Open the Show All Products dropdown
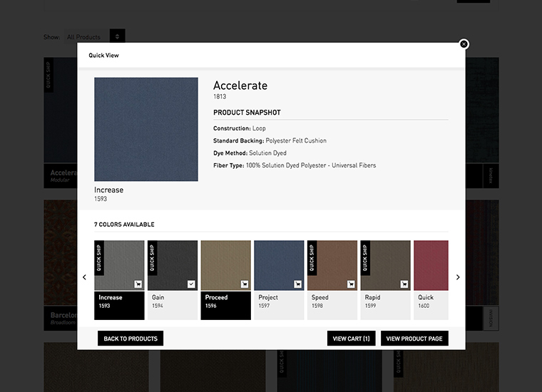This screenshot has width=542, height=392. point(94,36)
